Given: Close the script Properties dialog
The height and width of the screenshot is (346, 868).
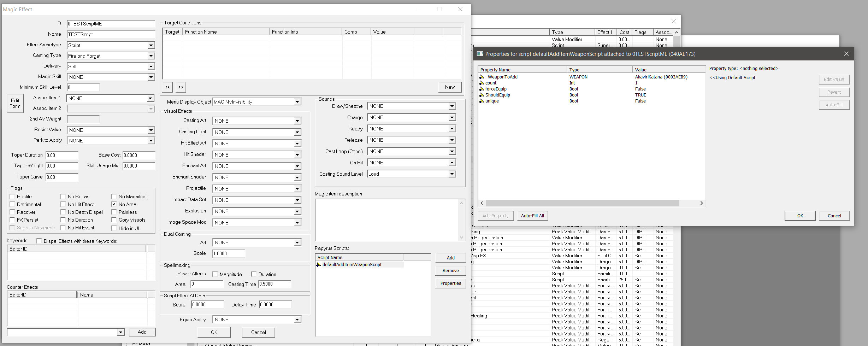Looking at the screenshot, I should click(x=846, y=54).
